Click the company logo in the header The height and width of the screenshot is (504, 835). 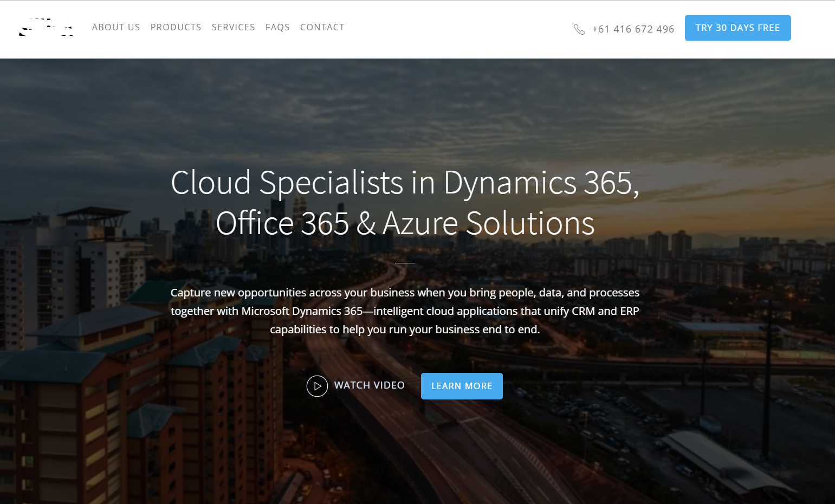tap(46, 28)
